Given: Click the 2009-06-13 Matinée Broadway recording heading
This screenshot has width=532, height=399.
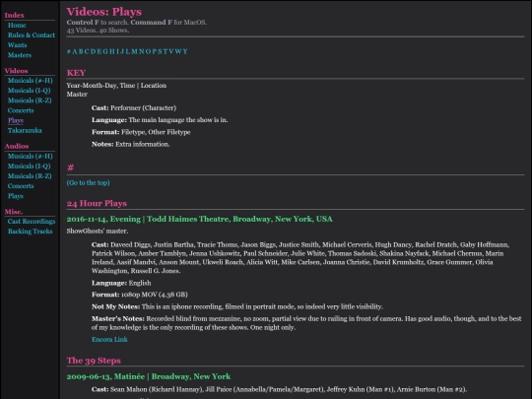Looking at the screenshot, I should 149,376.
